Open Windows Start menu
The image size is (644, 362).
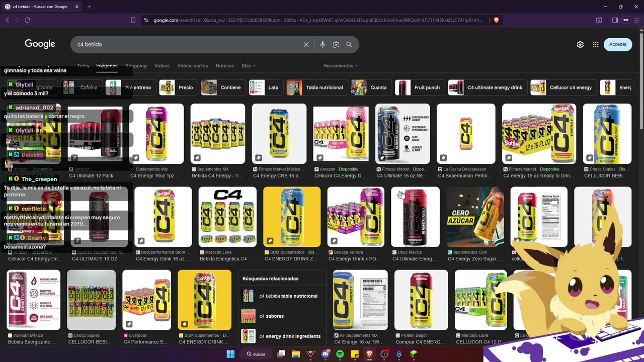pos(230,354)
